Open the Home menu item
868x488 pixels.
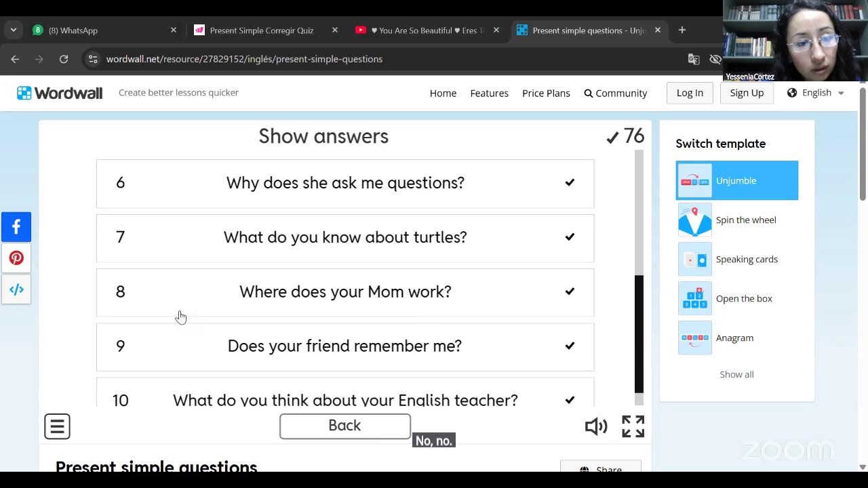pos(443,93)
